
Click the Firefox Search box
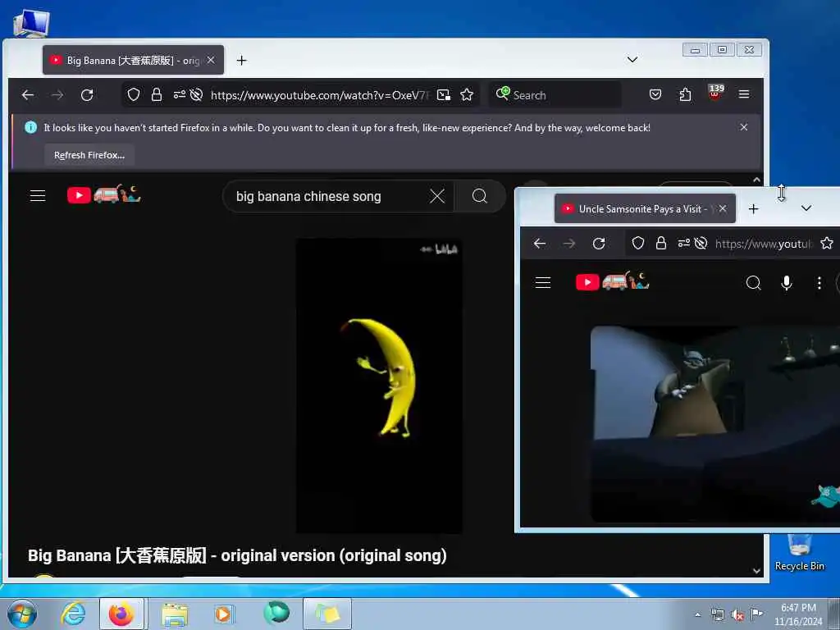click(555, 95)
